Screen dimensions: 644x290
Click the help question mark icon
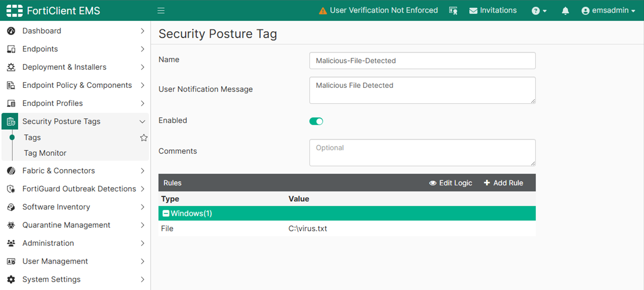tap(535, 11)
